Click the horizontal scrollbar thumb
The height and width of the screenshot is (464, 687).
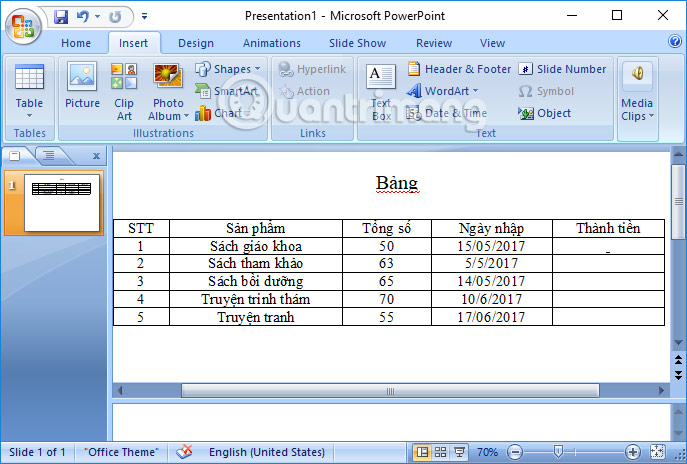tap(390, 390)
